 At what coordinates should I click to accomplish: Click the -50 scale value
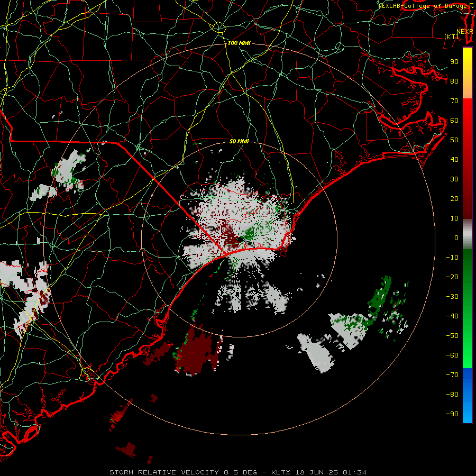click(452, 336)
